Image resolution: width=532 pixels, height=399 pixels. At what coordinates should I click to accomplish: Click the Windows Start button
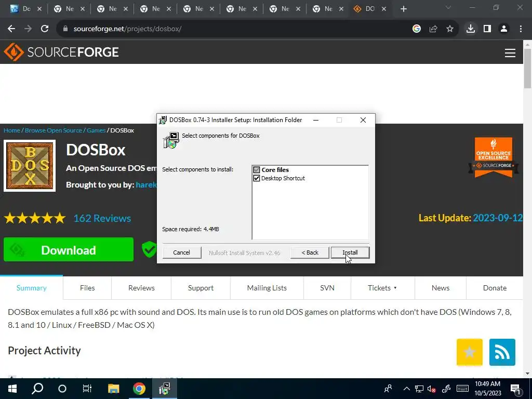pyautogui.click(x=12, y=389)
